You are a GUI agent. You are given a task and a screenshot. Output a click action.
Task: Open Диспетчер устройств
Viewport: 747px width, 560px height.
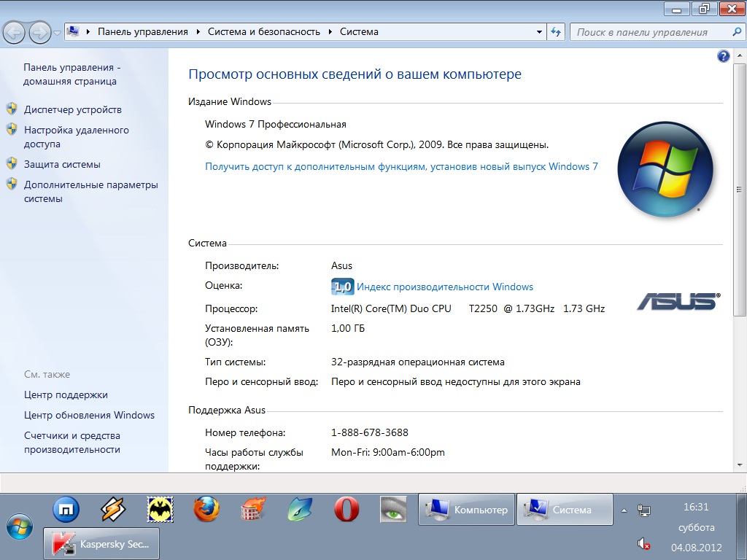point(73,109)
